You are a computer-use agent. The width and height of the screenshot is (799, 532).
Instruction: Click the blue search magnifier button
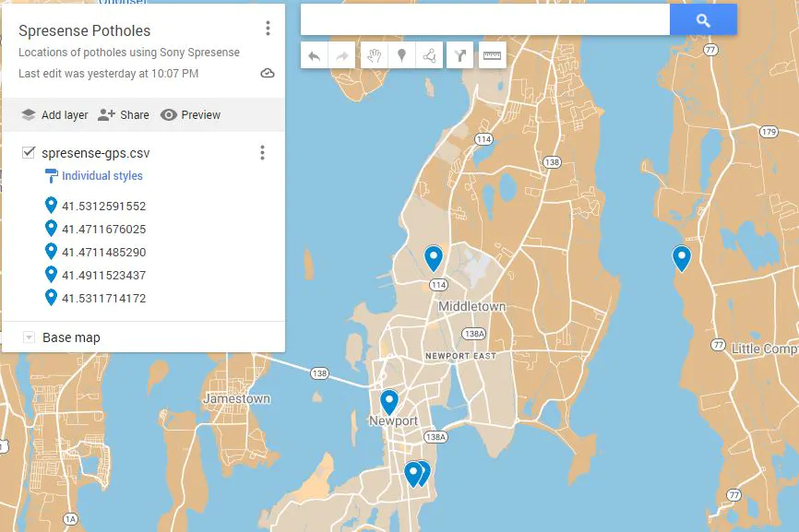(x=703, y=20)
